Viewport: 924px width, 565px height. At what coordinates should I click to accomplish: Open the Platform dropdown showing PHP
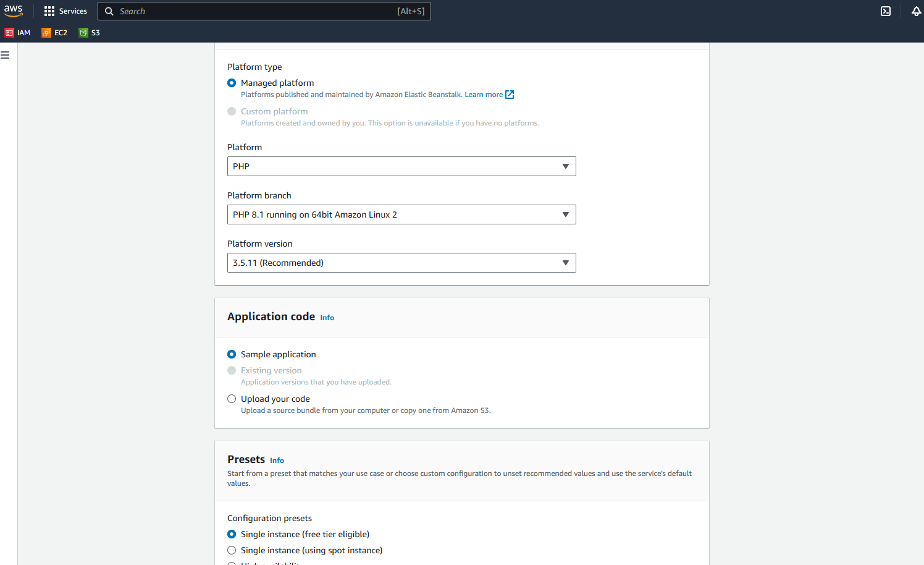tap(401, 166)
